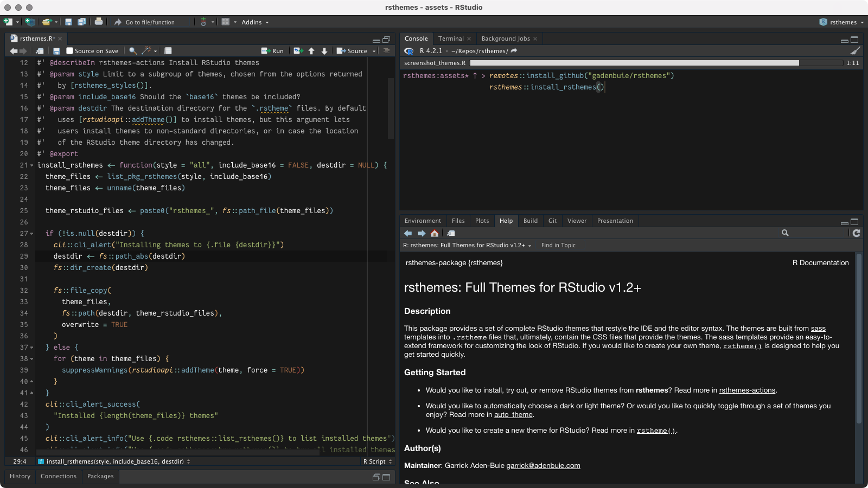This screenshot has height=488, width=868.
Task: Save current document from main toolbar
Action: pos(68,22)
